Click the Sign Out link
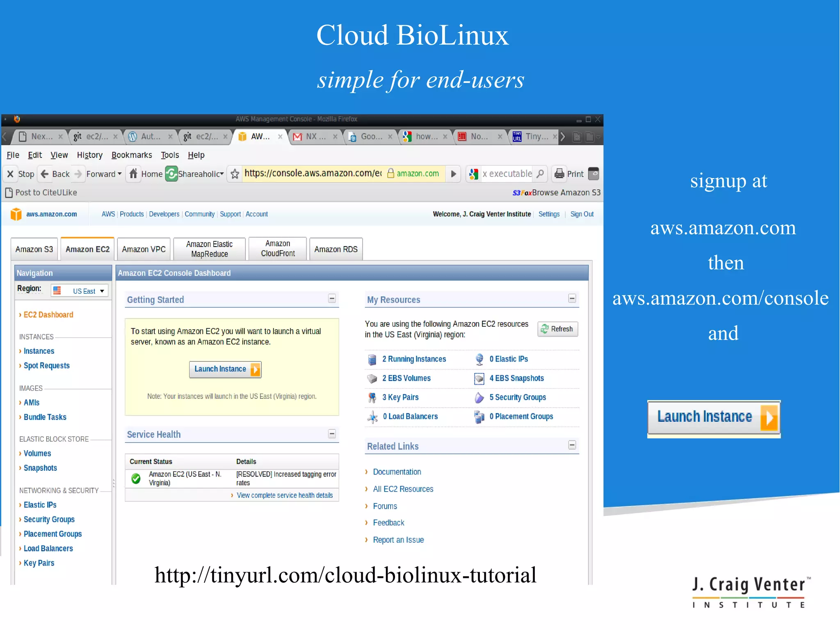This screenshot has width=840, height=630. pos(582,214)
